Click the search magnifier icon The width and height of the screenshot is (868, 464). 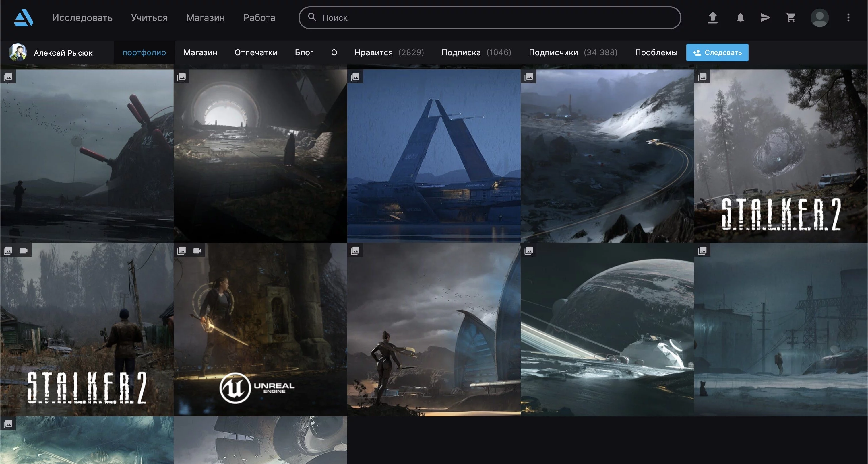click(x=312, y=17)
